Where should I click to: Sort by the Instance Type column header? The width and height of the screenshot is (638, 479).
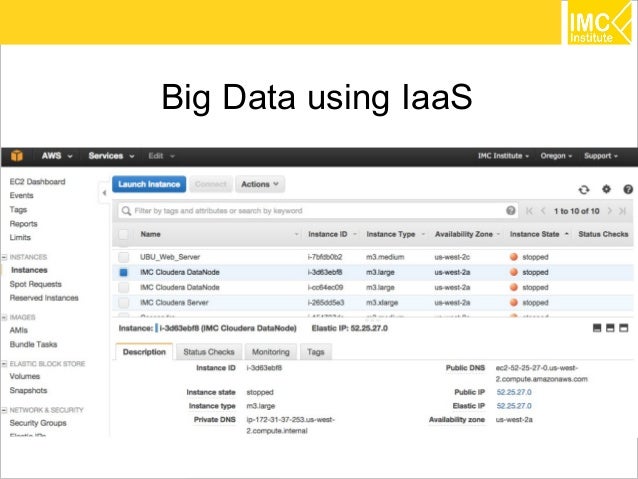pyautogui.click(x=391, y=234)
